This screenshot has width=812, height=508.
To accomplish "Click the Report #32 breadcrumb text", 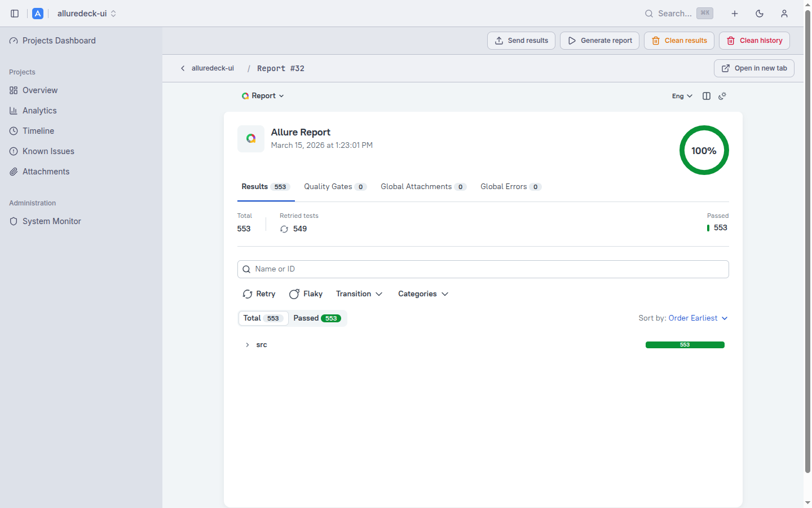I will pyautogui.click(x=281, y=68).
